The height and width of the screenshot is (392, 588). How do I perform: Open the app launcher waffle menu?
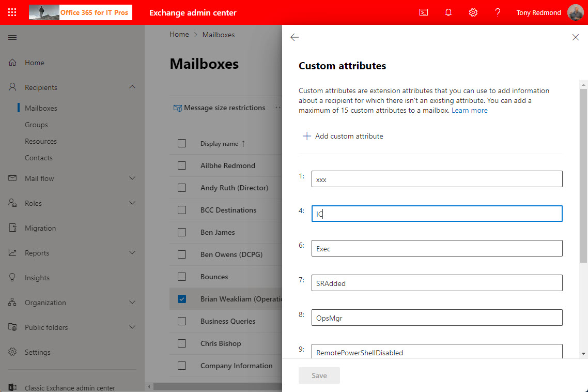click(x=11, y=12)
